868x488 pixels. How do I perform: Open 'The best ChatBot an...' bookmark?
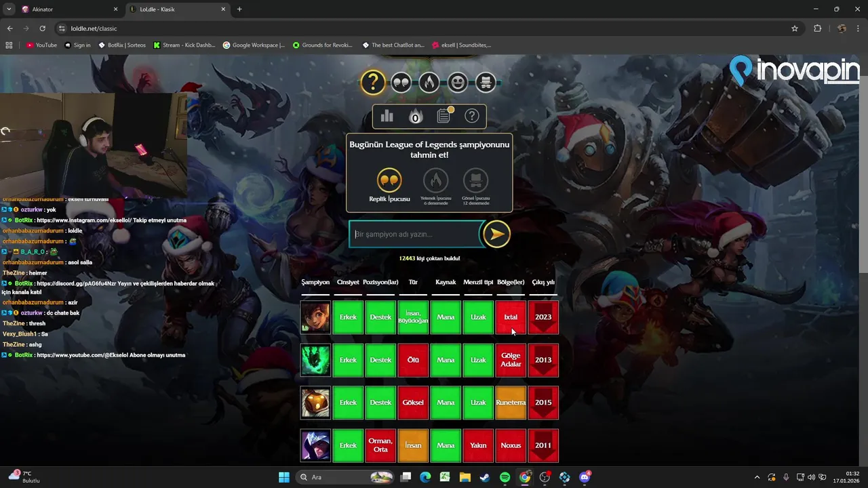click(393, 45)
